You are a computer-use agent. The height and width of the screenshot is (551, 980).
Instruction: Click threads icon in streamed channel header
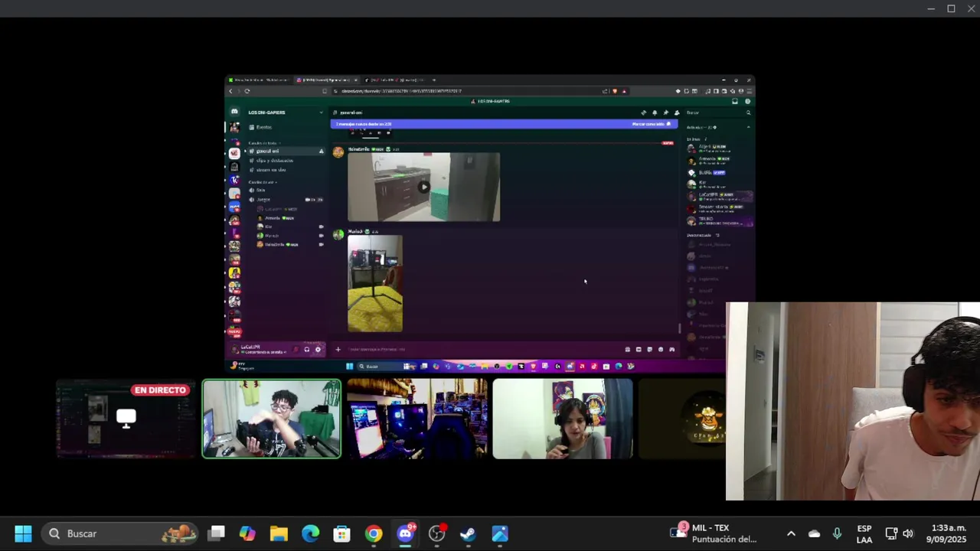point(643,112)
